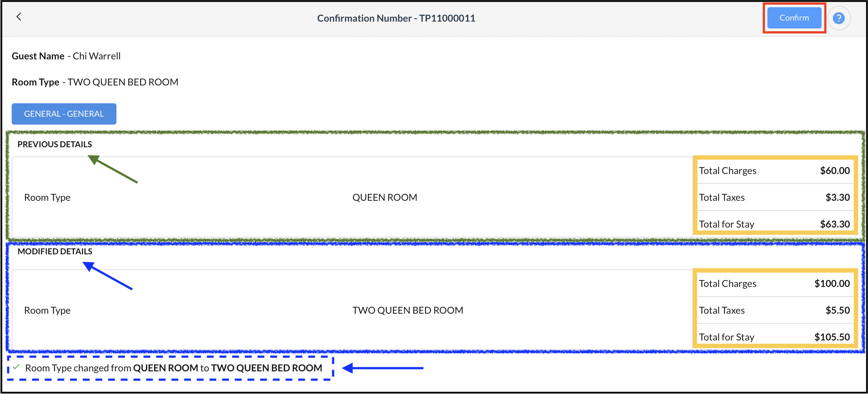Select the GENERAL - GENERAL button
The width and height of the screenshot is (868, 394).
tap(64, 114)
